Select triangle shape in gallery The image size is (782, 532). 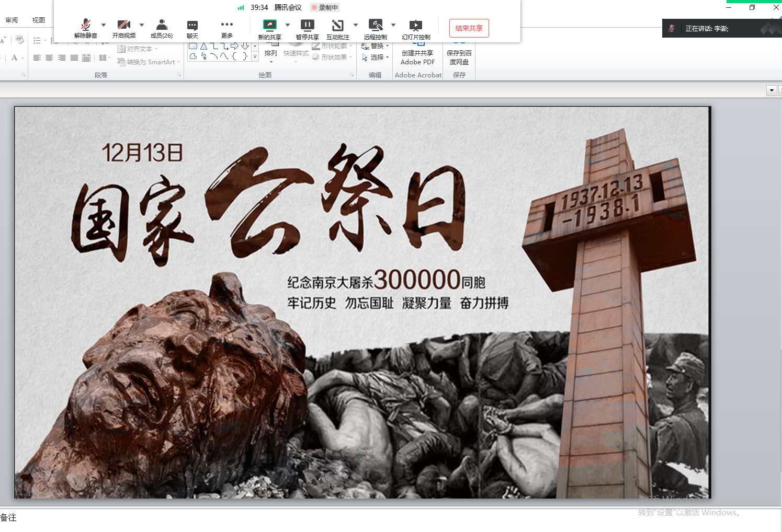[204, 46]
